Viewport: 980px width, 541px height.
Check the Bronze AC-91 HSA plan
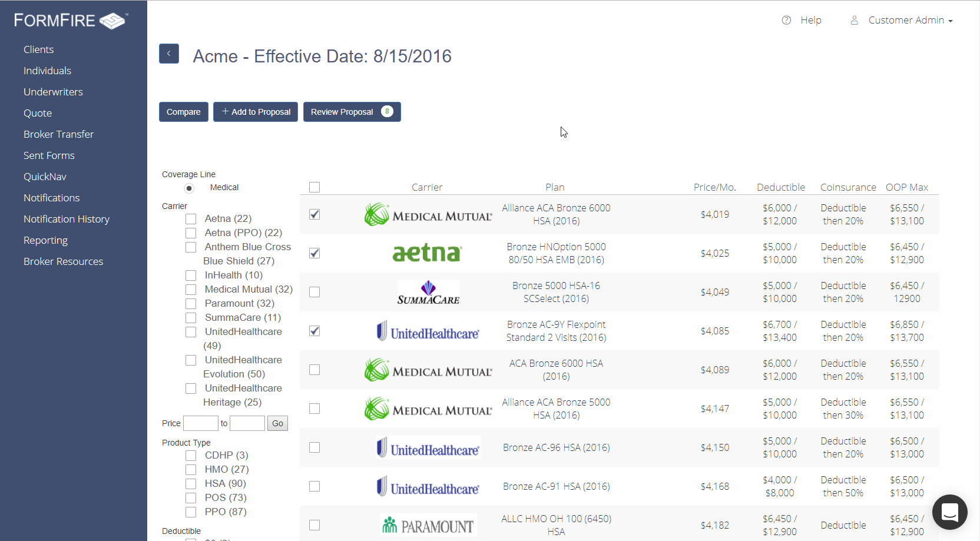click(314, 486)
